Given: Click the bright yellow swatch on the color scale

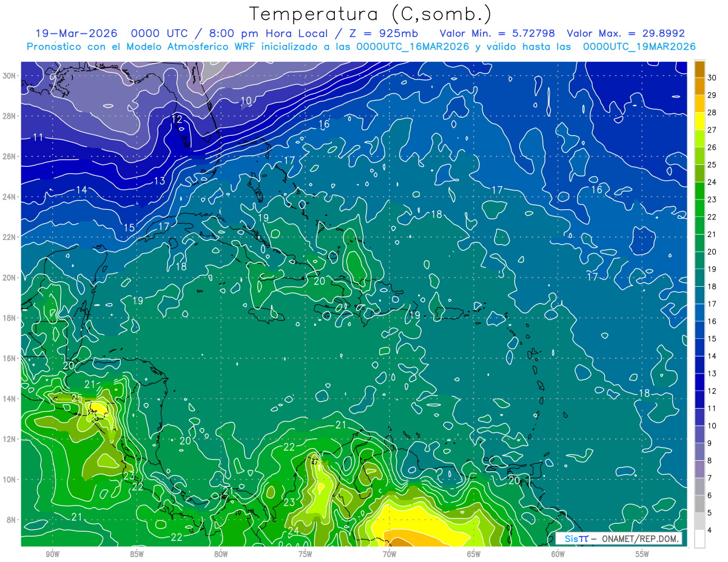Looking at the screenshot, I should pos(699,121).
